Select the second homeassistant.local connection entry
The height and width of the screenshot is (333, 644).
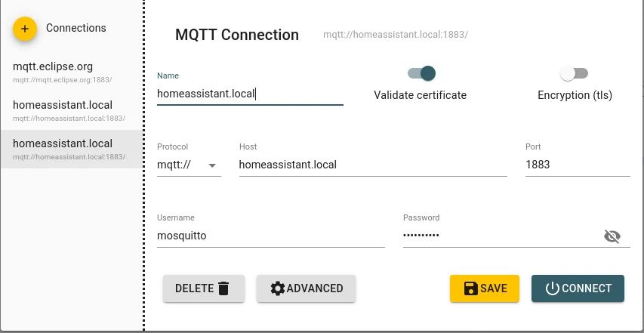pyautogui.click(x=72, y=110)
